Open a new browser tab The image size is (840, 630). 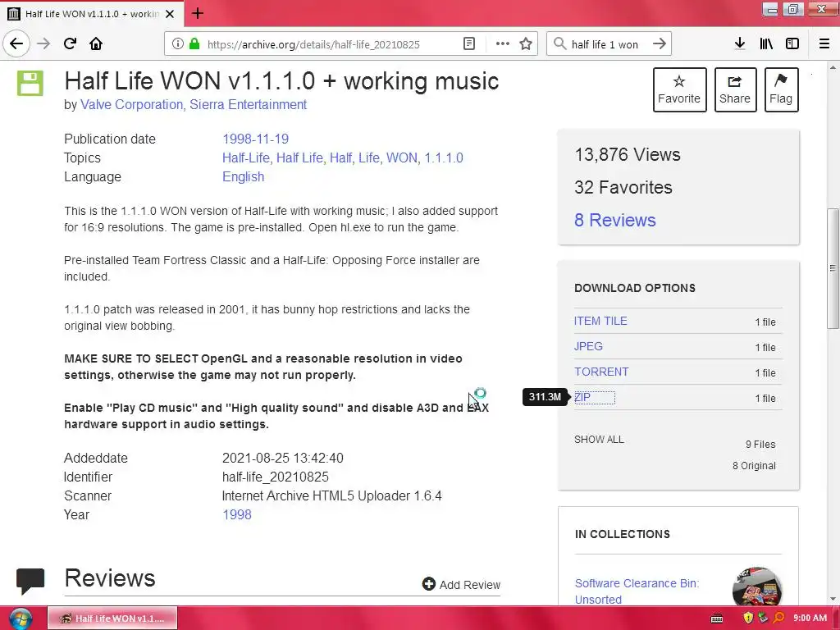[197, 13]
